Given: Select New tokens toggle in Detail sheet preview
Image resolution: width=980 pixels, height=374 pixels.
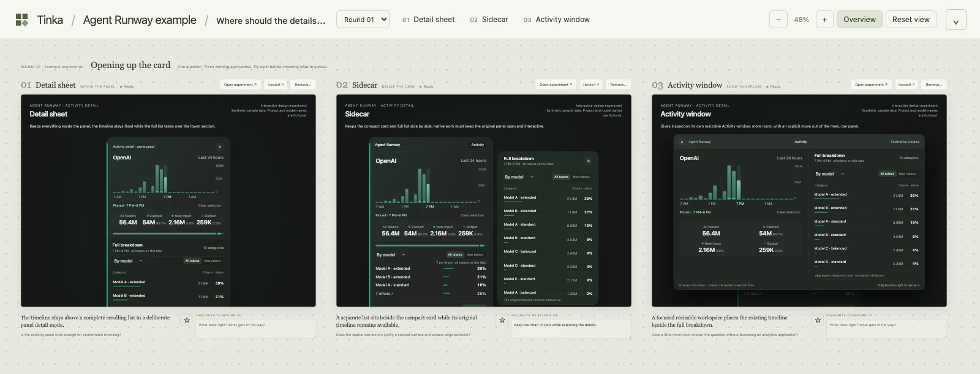Looking at the screenshot, I should point(212,261).
